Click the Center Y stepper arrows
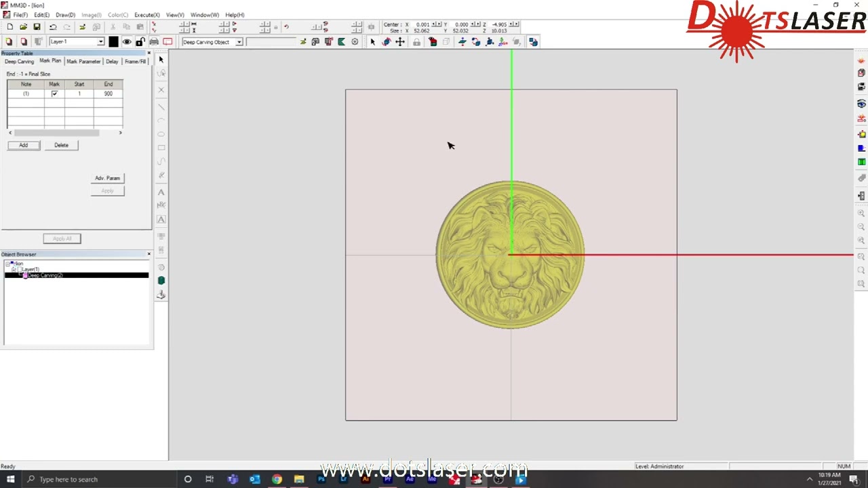 point(476,24)
